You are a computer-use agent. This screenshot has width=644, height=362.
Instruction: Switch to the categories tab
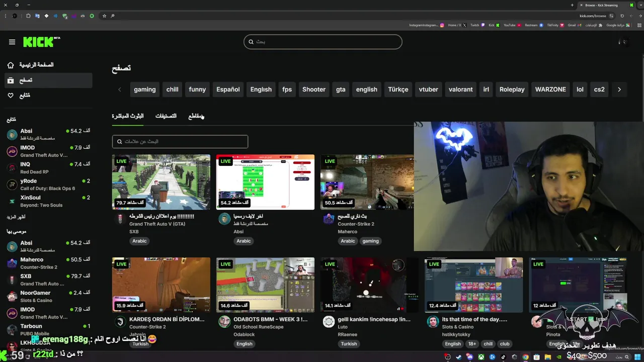tap(166, 116)
